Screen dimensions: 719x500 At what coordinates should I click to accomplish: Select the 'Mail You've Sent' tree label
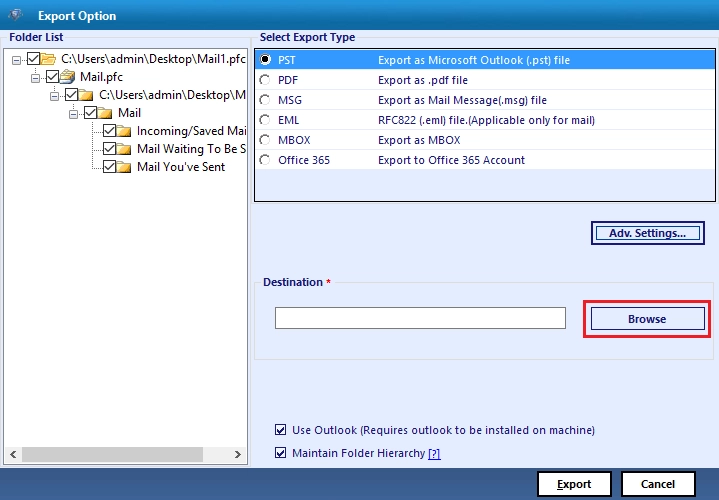181,167
